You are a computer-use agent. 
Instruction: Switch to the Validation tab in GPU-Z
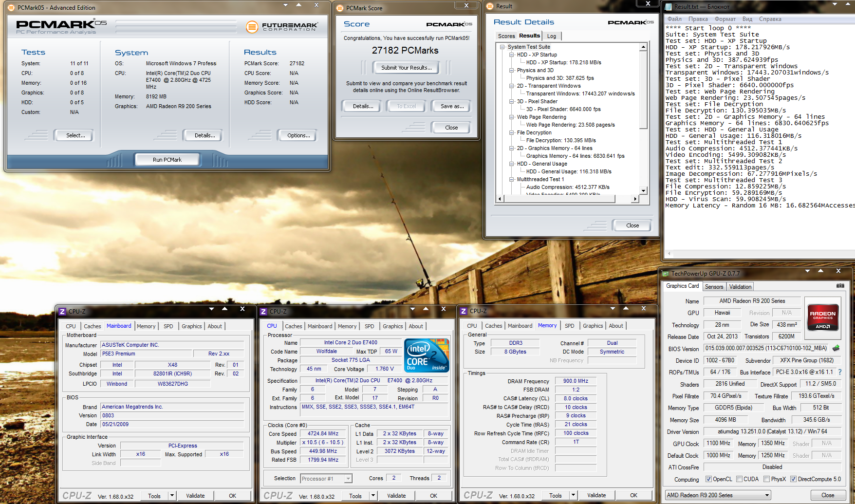(x=740, y=287)
